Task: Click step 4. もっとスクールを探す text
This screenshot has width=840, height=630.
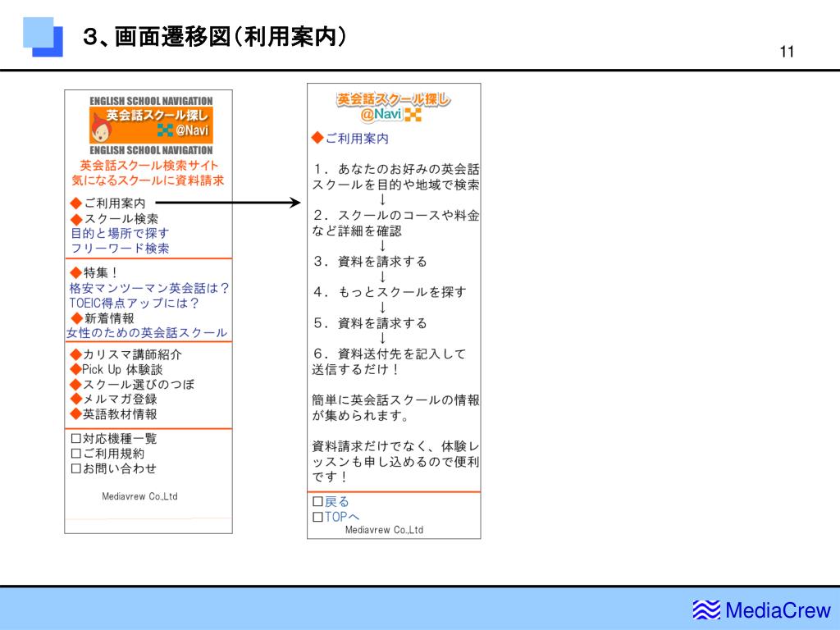Action: click(x=390, y=292)
